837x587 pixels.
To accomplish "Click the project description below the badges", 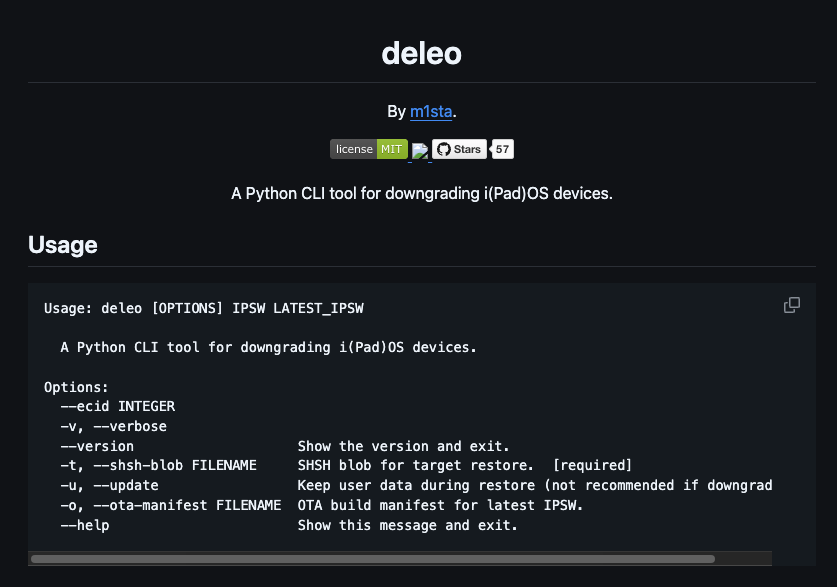I will click(421, 193).
